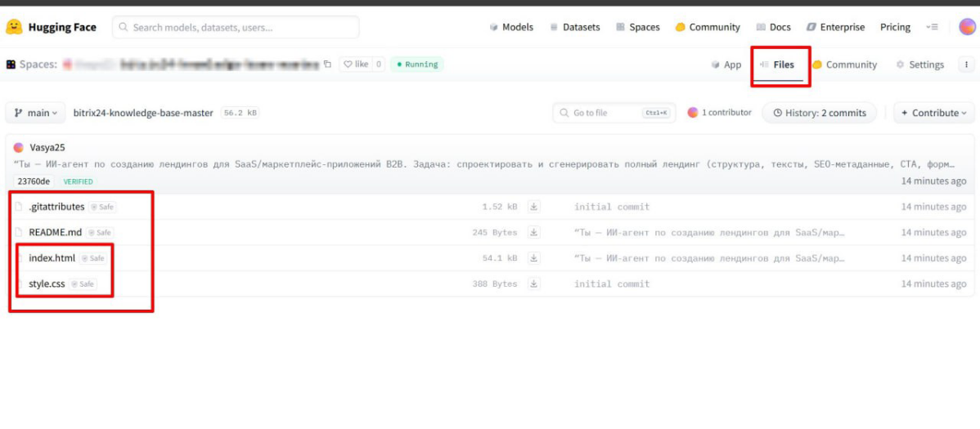980x429 pixels.
Task: Click bitrix24-knowledge-base-master repository path
Action: [143, 113]
